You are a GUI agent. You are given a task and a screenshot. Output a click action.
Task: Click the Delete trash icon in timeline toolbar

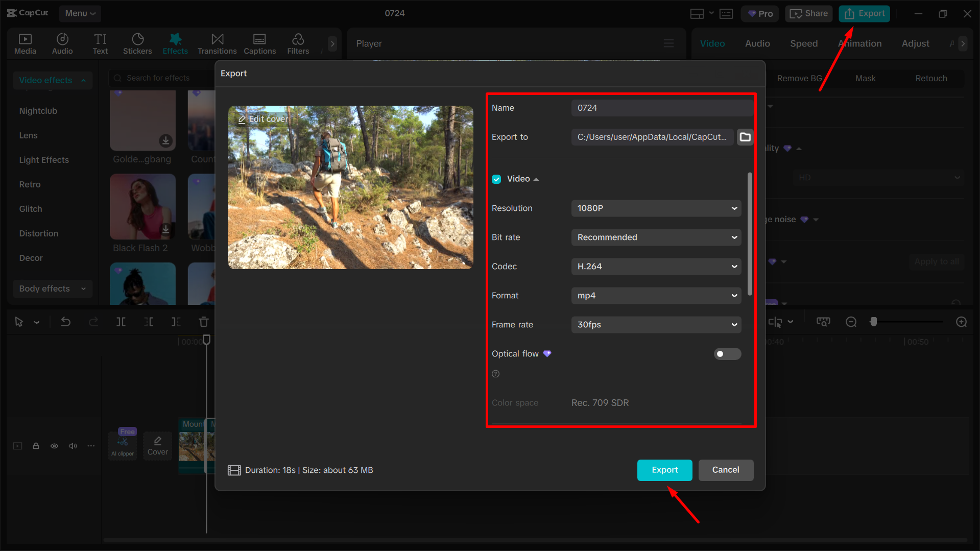(203, 322)
